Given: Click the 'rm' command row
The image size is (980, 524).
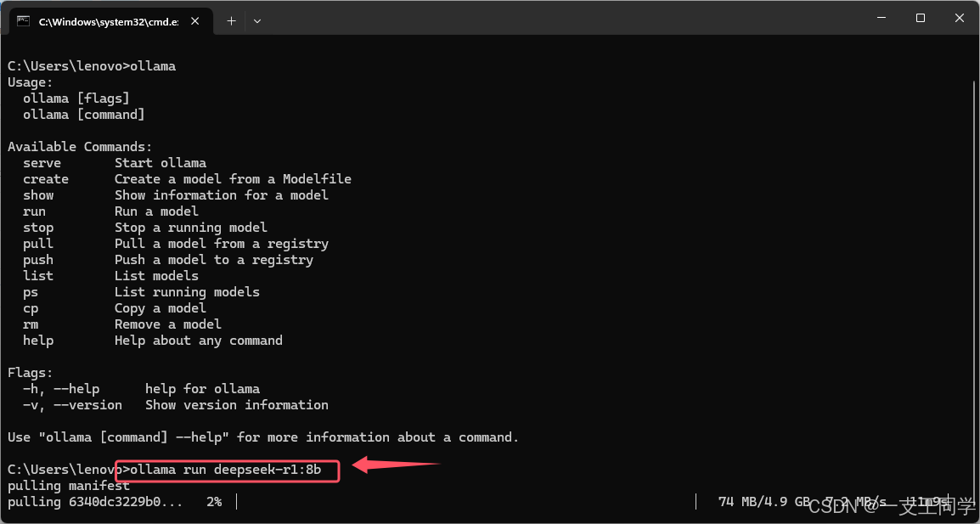Looking at the screenshot, I should (x=122, y=325).
